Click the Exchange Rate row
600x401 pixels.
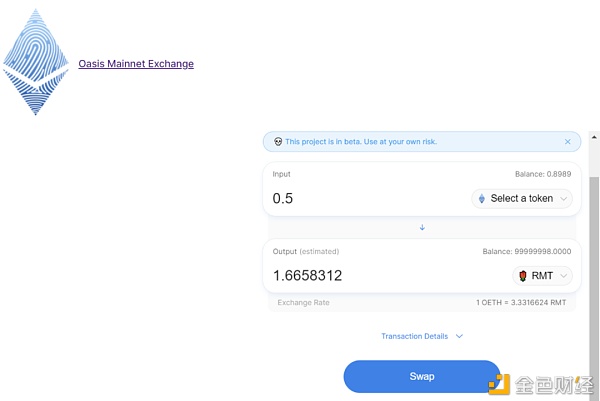(x=422, y=302)
